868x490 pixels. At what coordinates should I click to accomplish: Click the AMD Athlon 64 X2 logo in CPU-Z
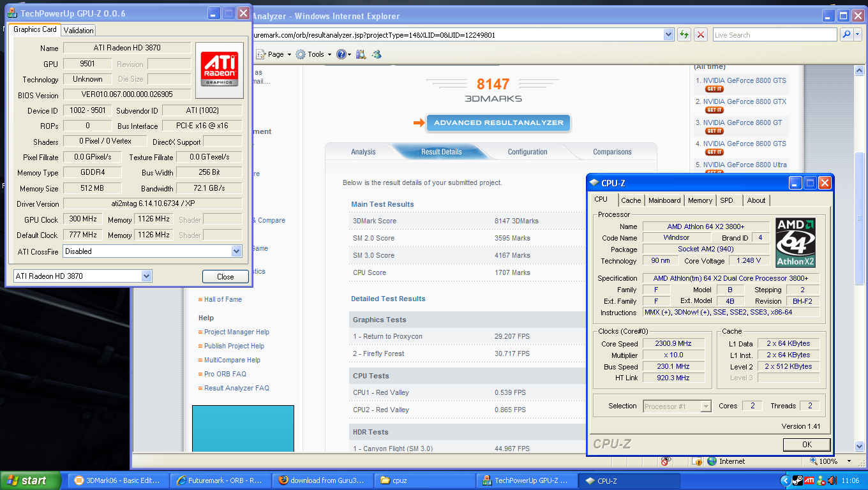coord(795,242)
